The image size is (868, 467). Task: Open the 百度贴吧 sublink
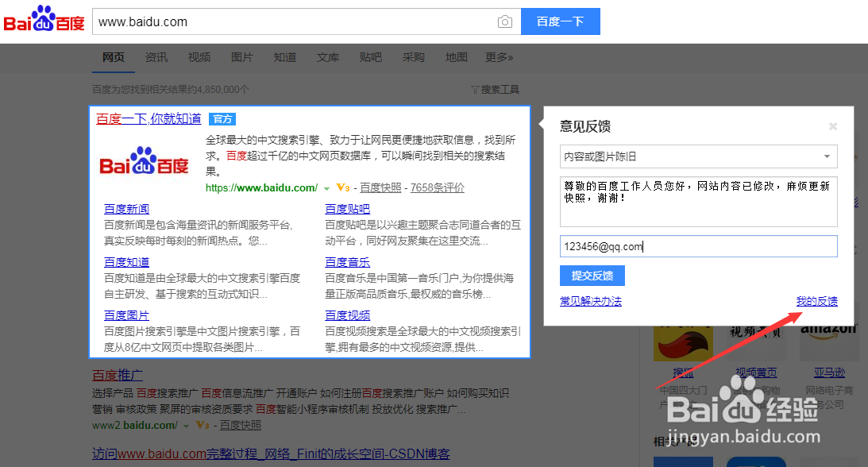[347, 209]
